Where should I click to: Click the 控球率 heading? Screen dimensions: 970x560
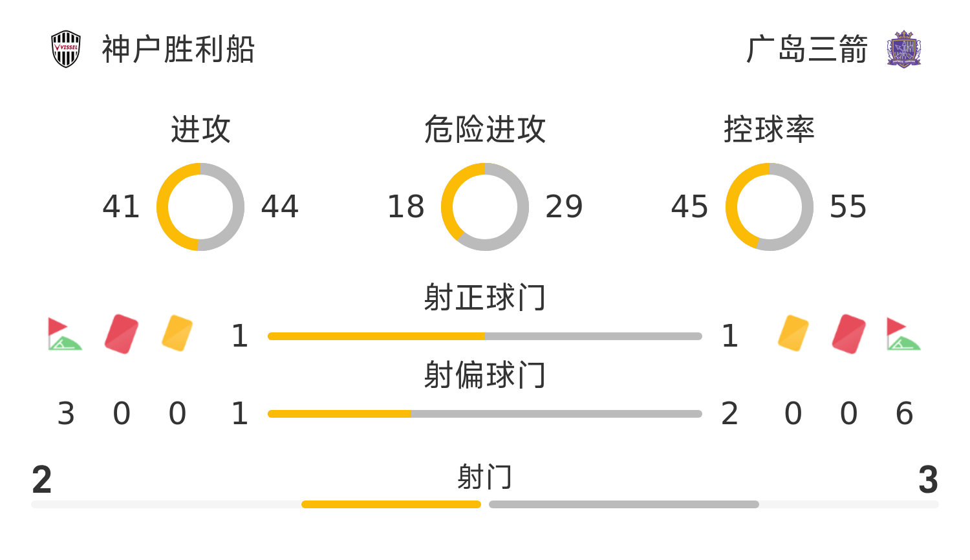point(770,129)
